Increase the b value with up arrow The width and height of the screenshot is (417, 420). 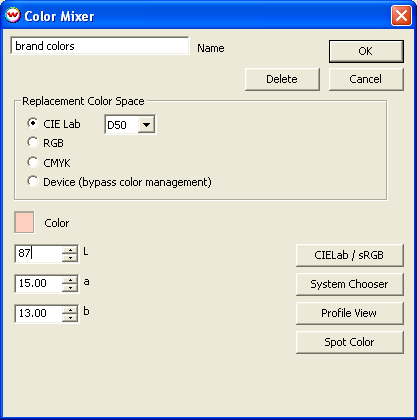click(70, 310)
